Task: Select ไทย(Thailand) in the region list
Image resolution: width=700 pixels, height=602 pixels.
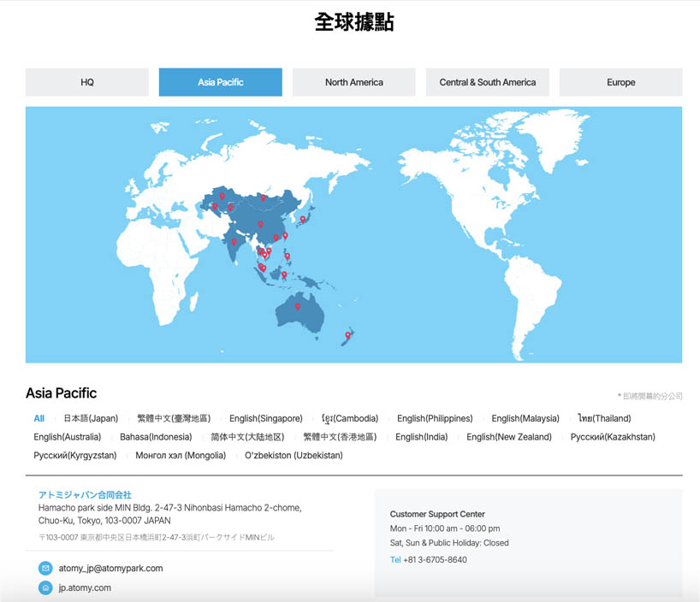Action: tap(604, 418)
